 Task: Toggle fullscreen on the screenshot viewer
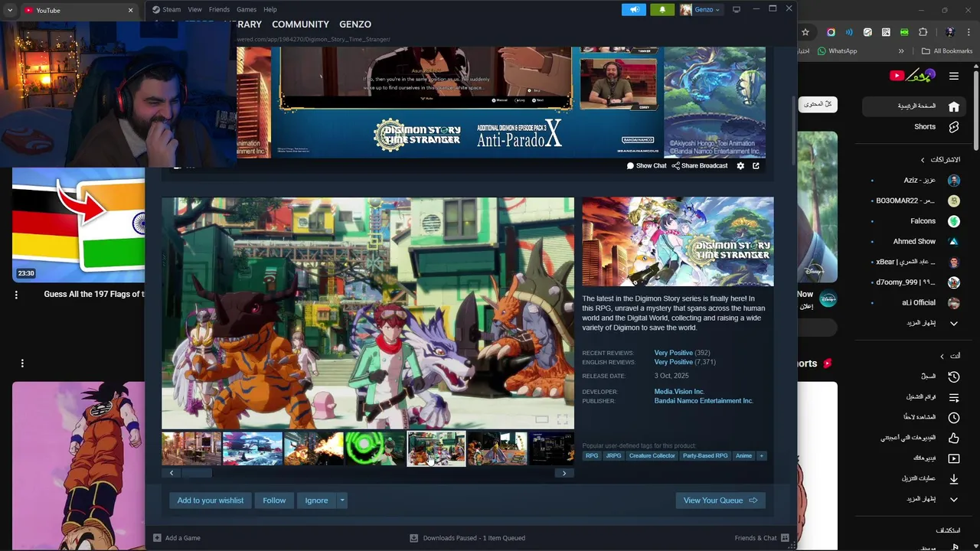[x=563, y=419]
